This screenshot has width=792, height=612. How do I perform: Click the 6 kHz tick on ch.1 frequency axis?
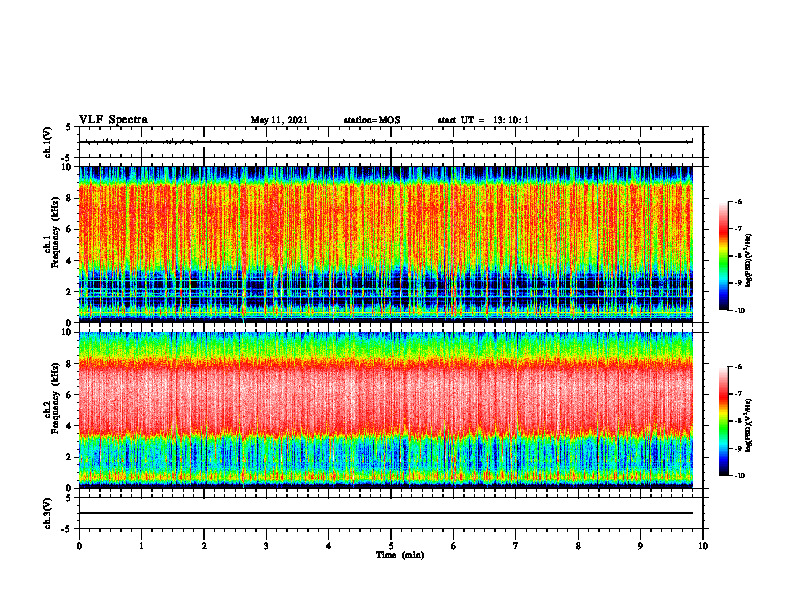69,229
